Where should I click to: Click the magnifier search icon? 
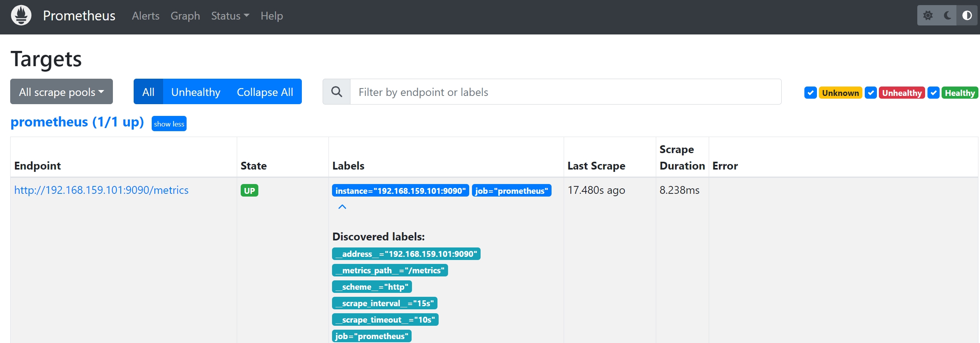pyautogui.click(x=337, y=92)
